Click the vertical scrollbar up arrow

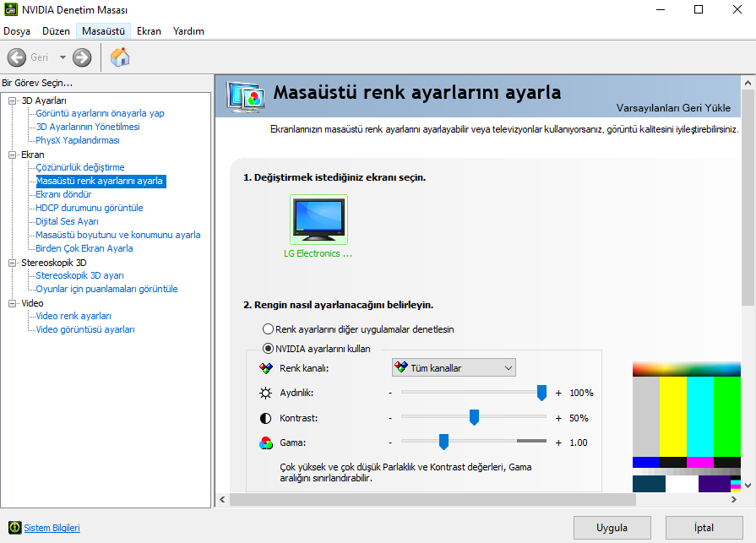point(748,83)
